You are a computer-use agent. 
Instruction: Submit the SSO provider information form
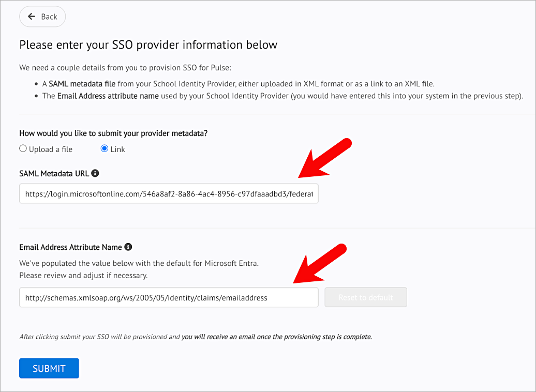point(49,368)
